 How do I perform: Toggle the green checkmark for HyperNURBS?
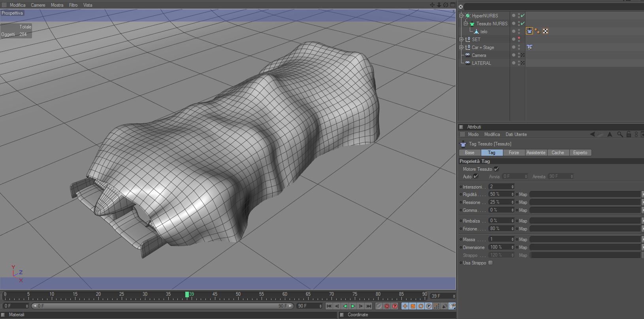click(x=523, y=15)
